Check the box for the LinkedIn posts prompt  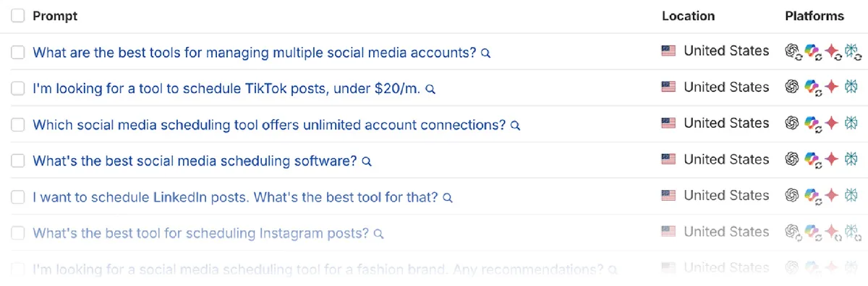(17, 196)
